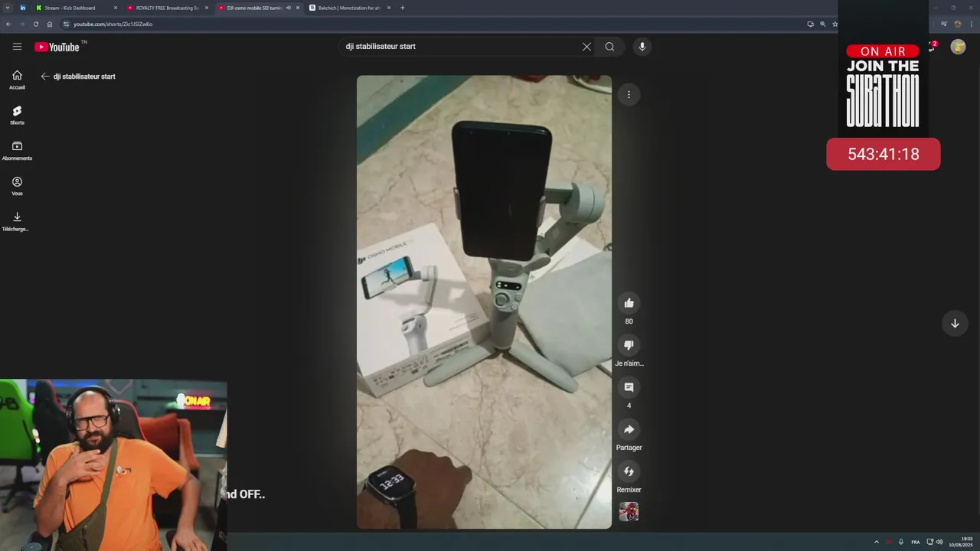Viewport: 980px width, 551px height.
Task: Open the taskbar network display icon
Action: click(930, 542)
